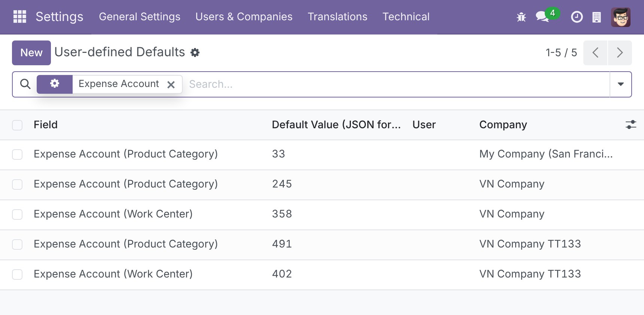
Task: Open Expense Account (Work Center) row valued 358
Action: pyautogui.click(x=322, y=214)
